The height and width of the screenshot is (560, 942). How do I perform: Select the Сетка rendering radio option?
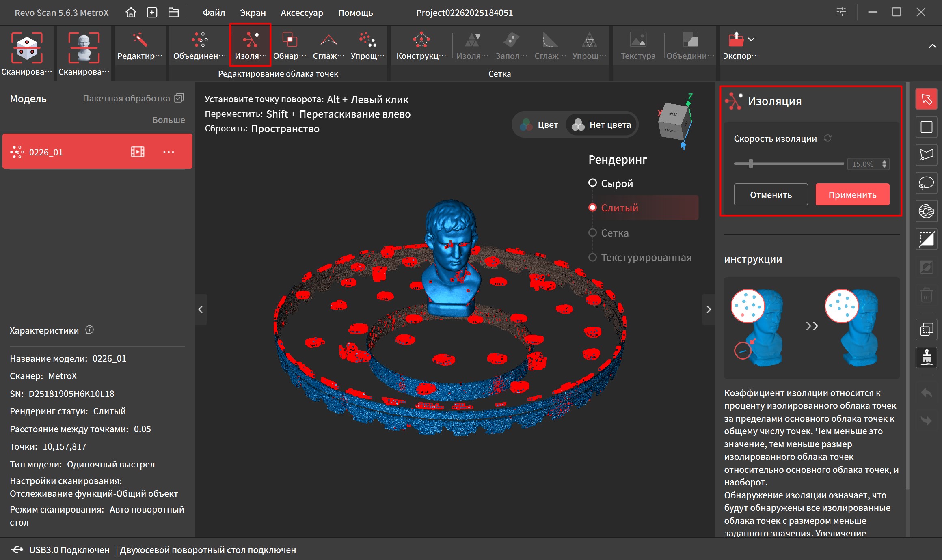592,233
